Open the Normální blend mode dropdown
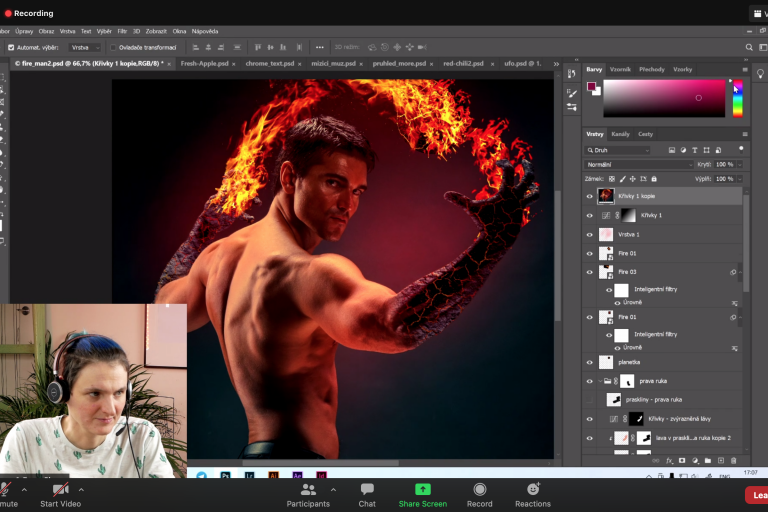The image size is (768, 512). 640,164
